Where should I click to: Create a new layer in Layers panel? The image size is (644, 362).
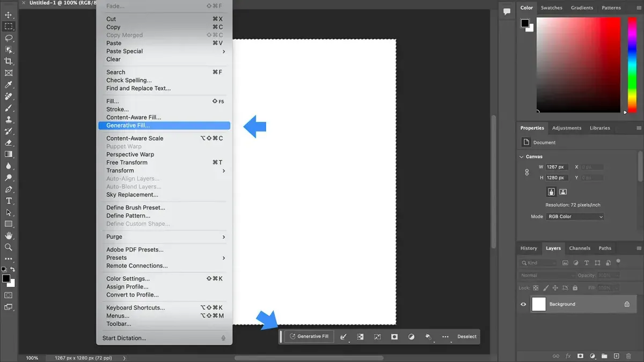[x=616, y=356]
